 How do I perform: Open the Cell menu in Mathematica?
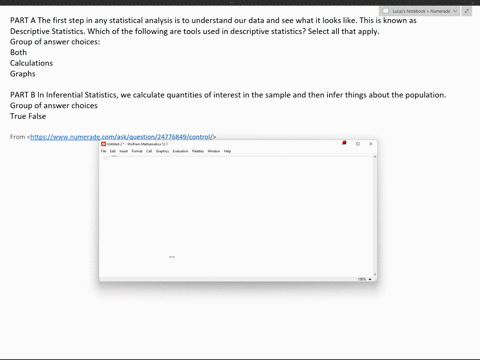click(149, 151)
